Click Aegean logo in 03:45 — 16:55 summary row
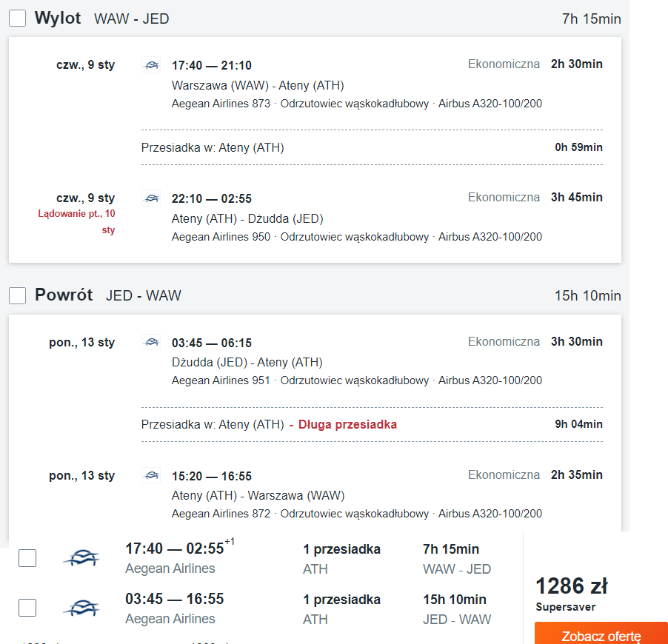This screenshot has height=644, width=668. pos(81,608)
